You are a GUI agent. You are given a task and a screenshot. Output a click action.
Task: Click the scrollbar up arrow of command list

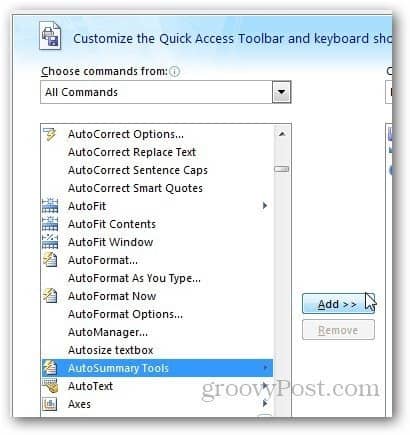coord(282,134)
